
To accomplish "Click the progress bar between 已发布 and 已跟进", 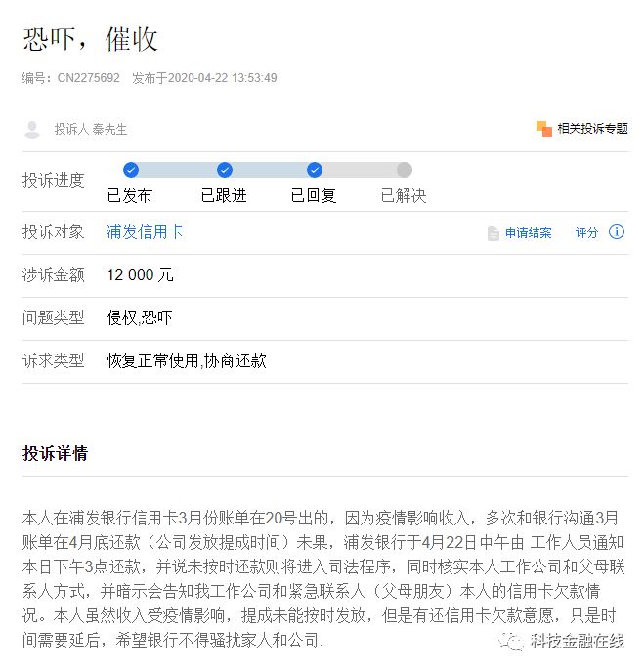I will click(178, 170).
